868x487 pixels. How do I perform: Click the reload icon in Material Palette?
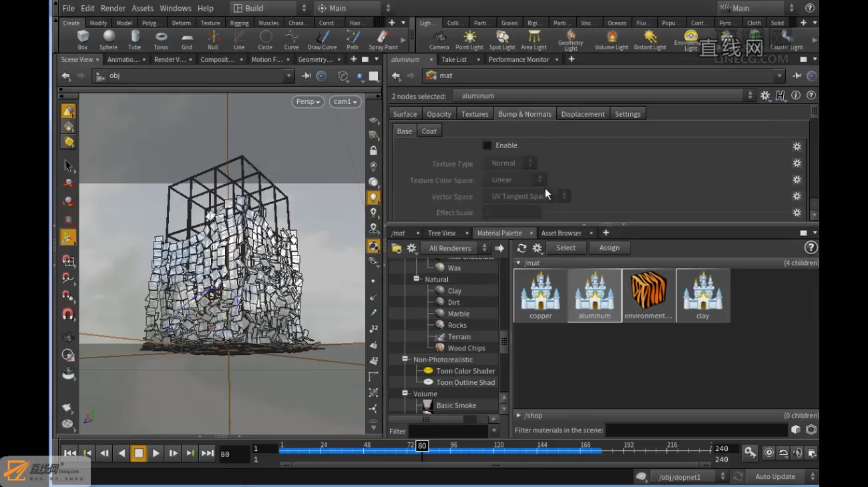[521, 248]
